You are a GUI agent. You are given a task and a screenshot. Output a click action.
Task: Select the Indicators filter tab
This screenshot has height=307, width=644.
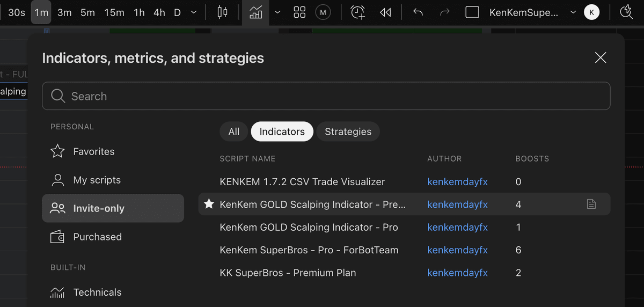tap(282, 131)
